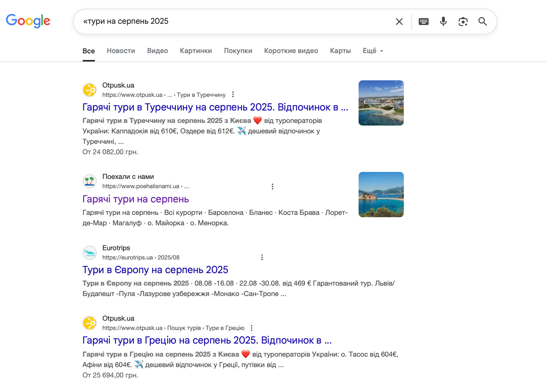The width and height of the screenshot is (546, 392).
Task: Click the magnifying glass search button
Action: coord(483,21)
